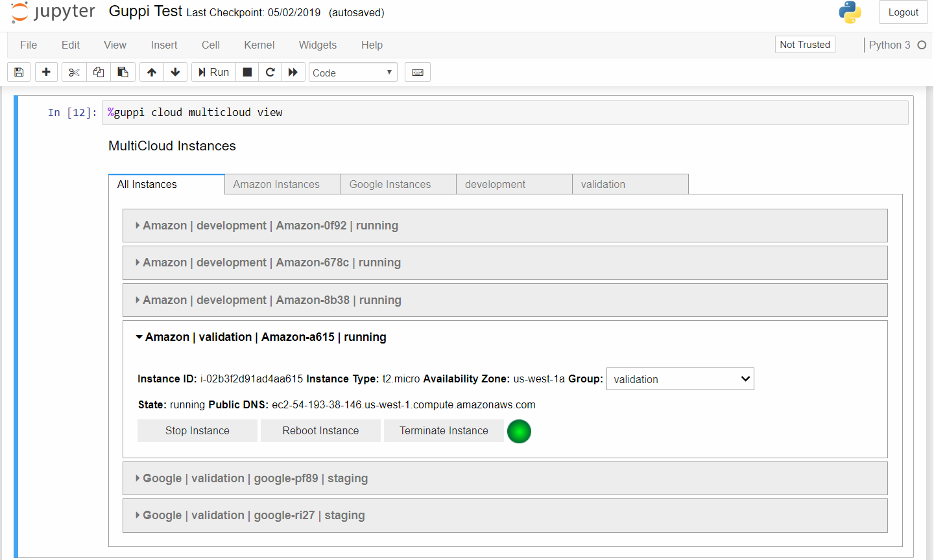Viewport: 934px width, 560px height.
Task: Switch to the Amazon Instances tab
Action: pyautogui.click(x=283, y=184)
